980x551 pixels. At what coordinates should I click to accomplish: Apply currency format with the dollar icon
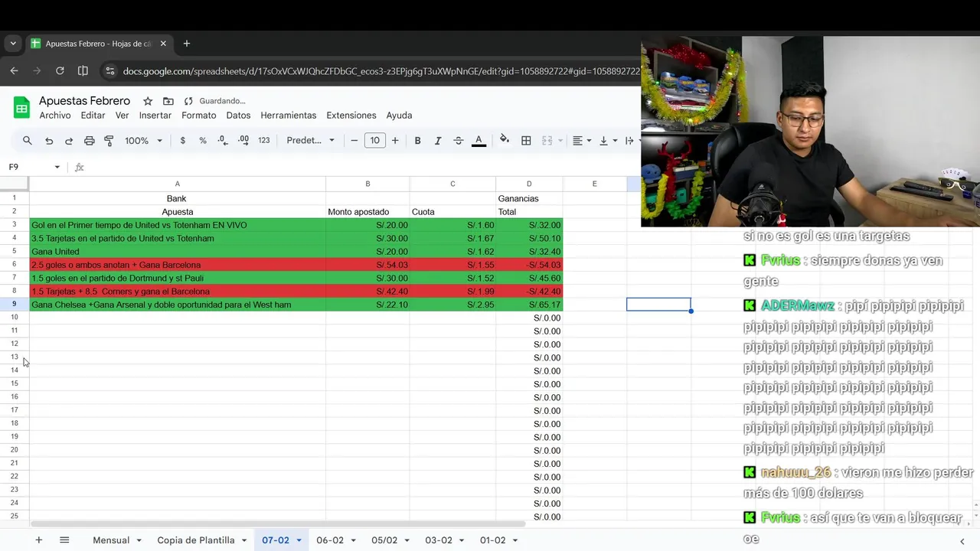182,141
